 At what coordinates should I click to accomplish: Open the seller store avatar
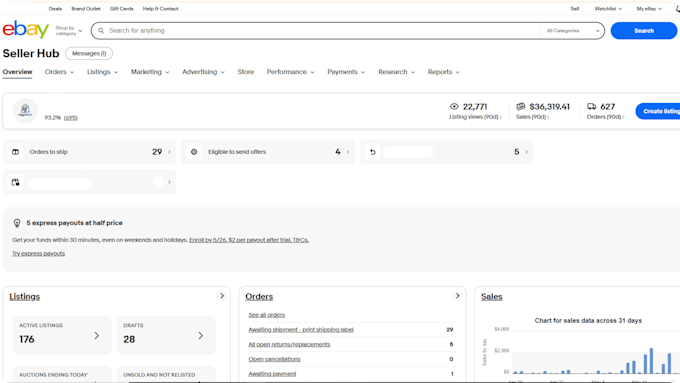click(x=25, y=111)
